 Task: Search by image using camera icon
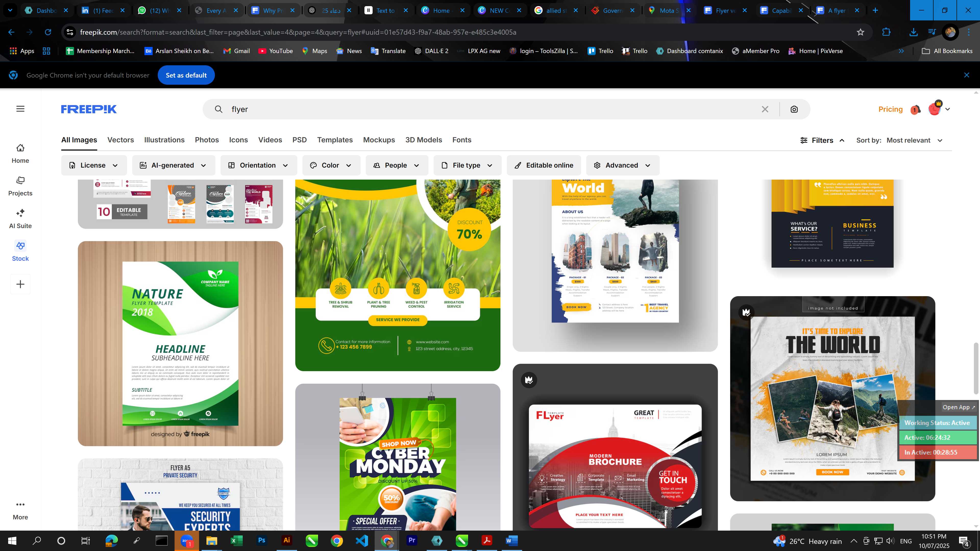pos(794,109)
